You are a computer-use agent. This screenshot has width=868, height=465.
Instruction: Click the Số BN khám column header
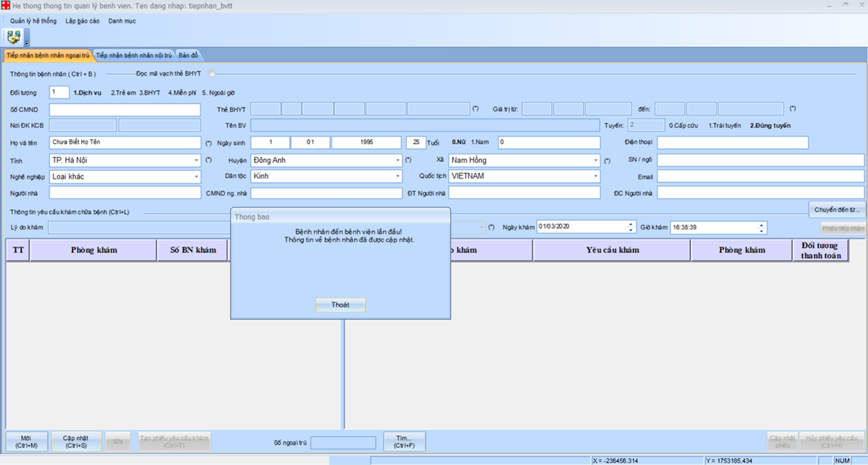tap(193, 250)
